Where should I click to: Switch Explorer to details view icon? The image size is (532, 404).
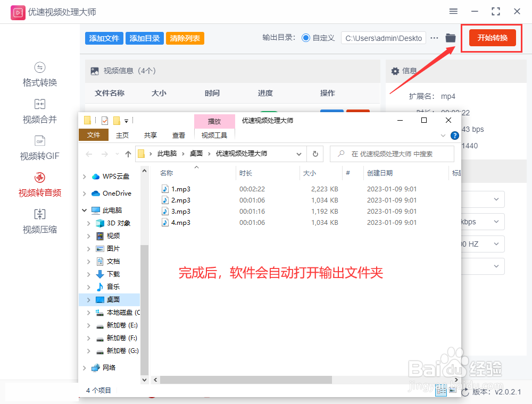click(x=441, y=390)
